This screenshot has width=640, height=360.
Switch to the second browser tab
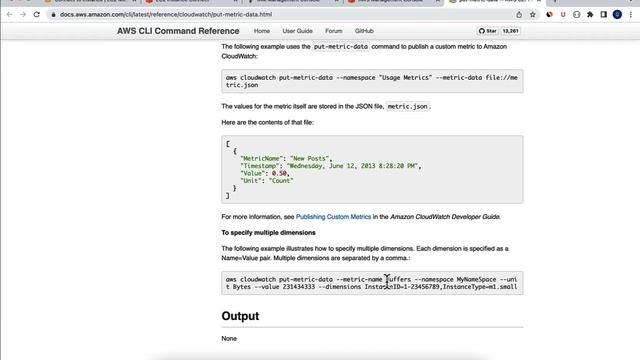click(191, 2)
